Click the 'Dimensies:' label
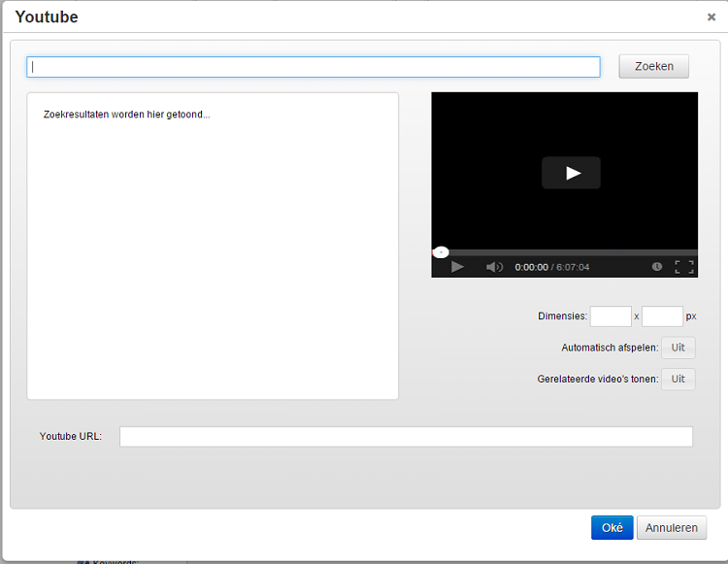728x564 pixels. pyautogui.click(x=562, y=316)
